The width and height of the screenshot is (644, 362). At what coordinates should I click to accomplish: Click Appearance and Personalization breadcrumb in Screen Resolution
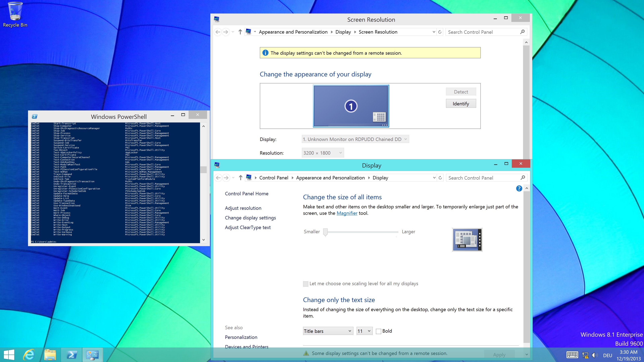coord(293,32)
